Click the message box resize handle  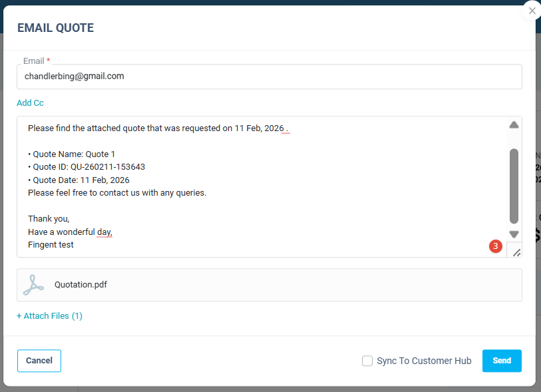(x=515, y=251)
